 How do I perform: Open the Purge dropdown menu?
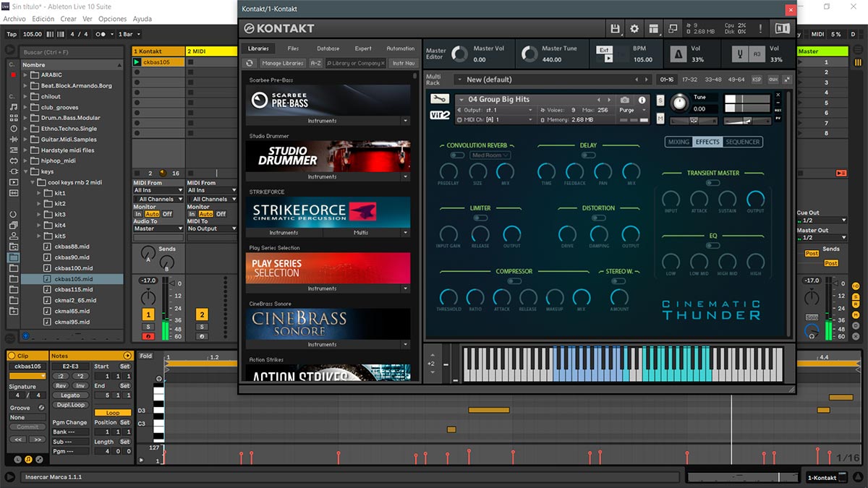click(x=631, y=111)
